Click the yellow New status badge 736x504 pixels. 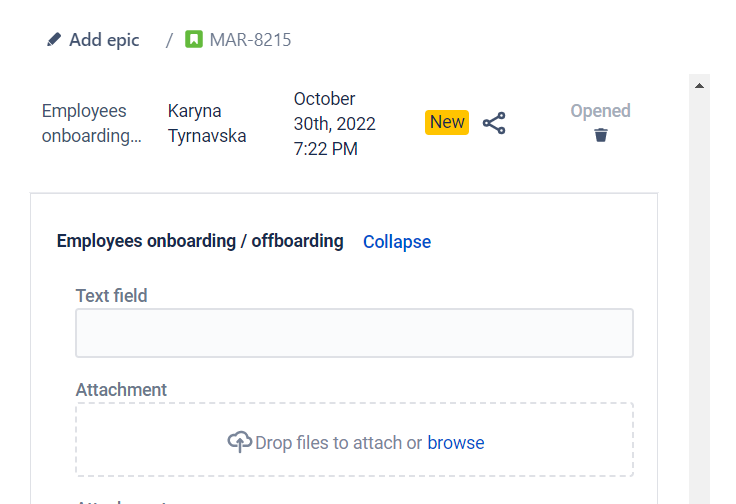pos(447,122)
